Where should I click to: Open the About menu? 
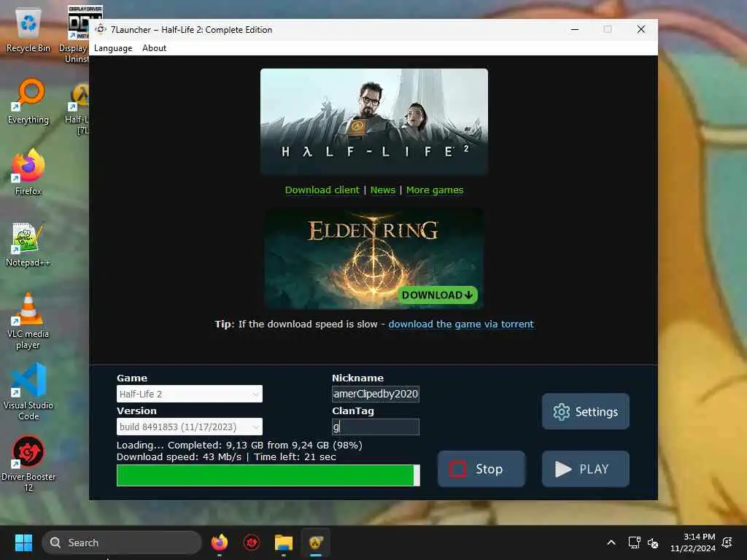155,48
